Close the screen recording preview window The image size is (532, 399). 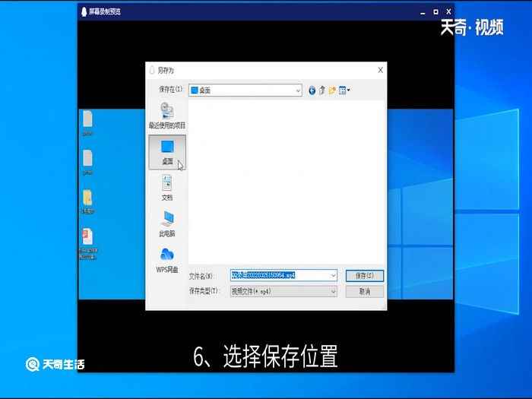coord(448,12)
